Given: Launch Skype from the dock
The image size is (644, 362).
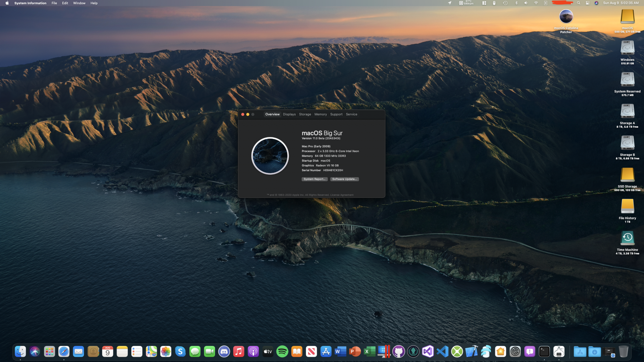Looking at the screenshot, I should (x=180, y=351).
